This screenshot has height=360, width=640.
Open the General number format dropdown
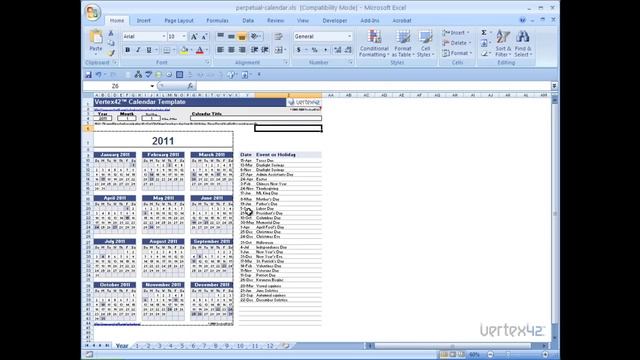[349, 37]
